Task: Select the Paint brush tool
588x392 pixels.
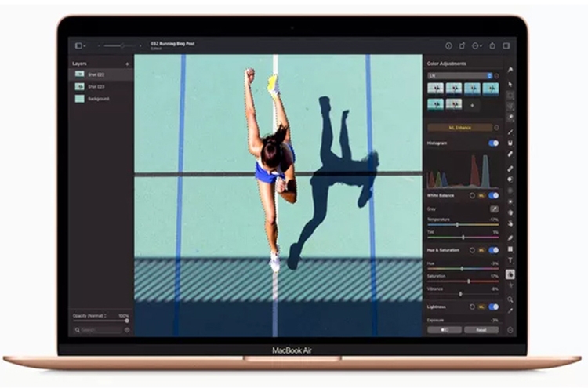Action: tap(510, 132)
